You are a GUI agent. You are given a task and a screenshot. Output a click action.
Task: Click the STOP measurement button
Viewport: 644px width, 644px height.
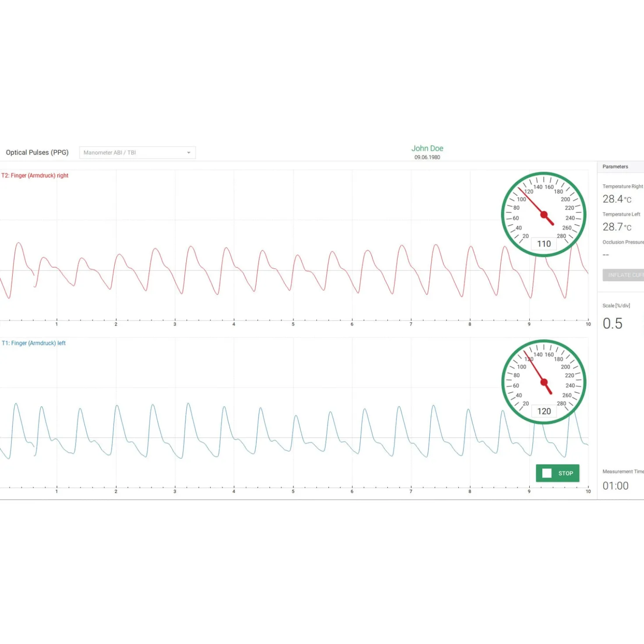click(x=557, y=473)
